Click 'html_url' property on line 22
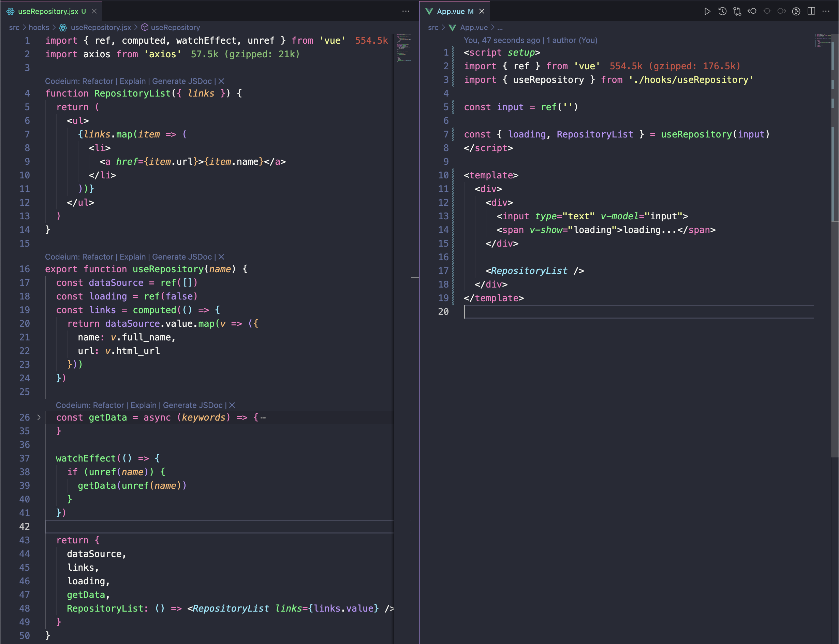This screenshot has height=644, width=839. click(x=138, y=351)
